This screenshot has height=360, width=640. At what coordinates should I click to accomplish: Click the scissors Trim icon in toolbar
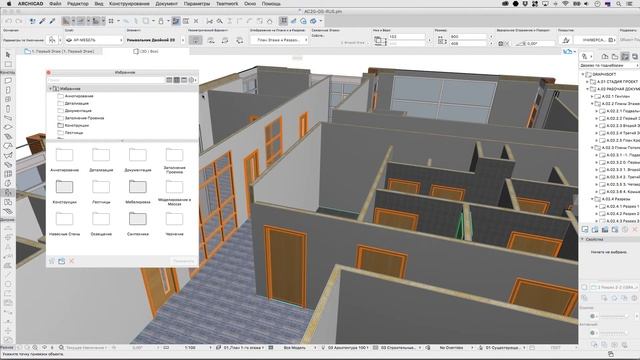click(x=210, y=21)
